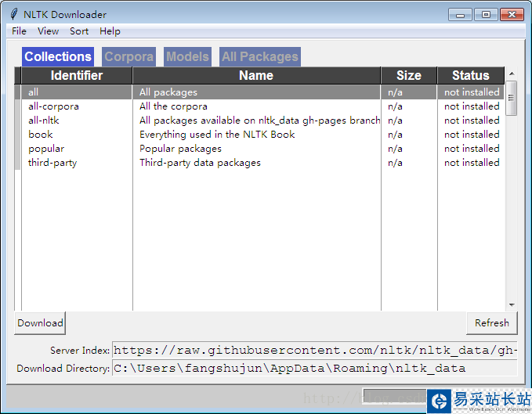Open the Sort menu

79,31
